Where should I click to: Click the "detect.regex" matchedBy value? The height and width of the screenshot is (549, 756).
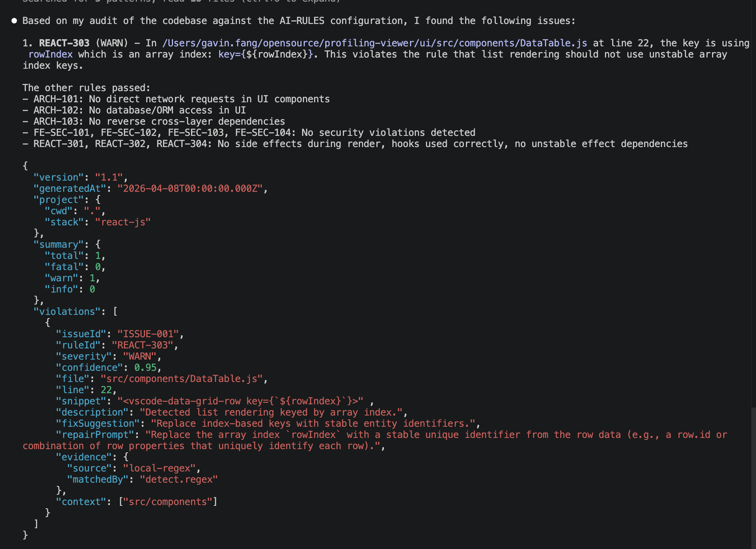coord(179,479)
